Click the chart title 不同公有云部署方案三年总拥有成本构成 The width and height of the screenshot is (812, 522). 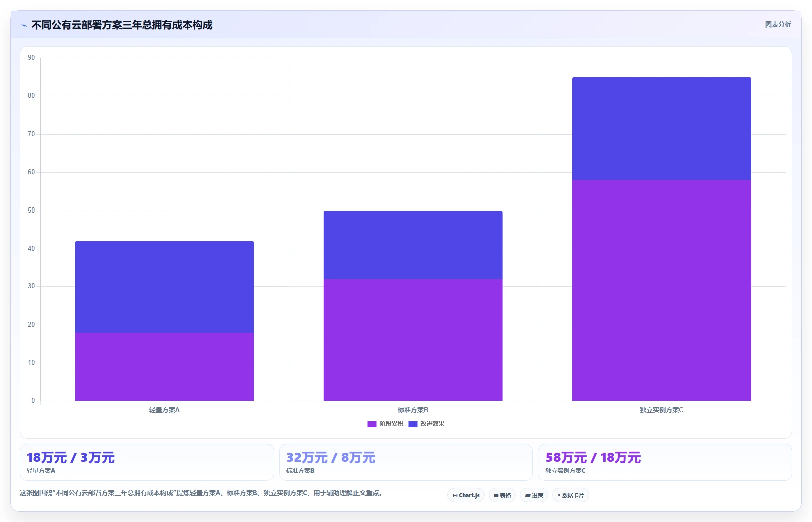click(x=122, y=25)
